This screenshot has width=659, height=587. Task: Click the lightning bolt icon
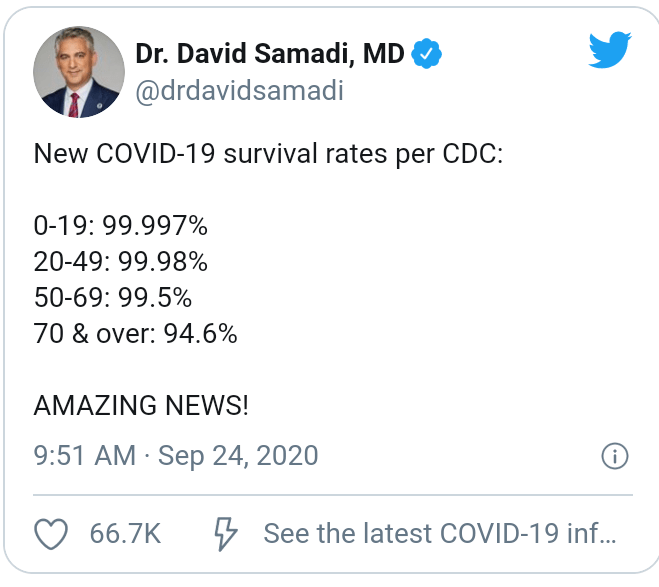[227, 534]
